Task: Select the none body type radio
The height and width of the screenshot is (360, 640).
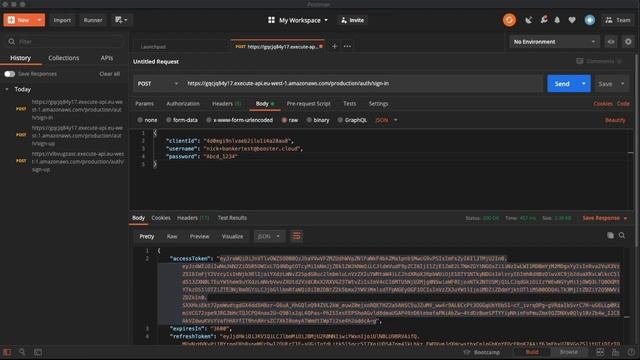Action: coord(140,120)
